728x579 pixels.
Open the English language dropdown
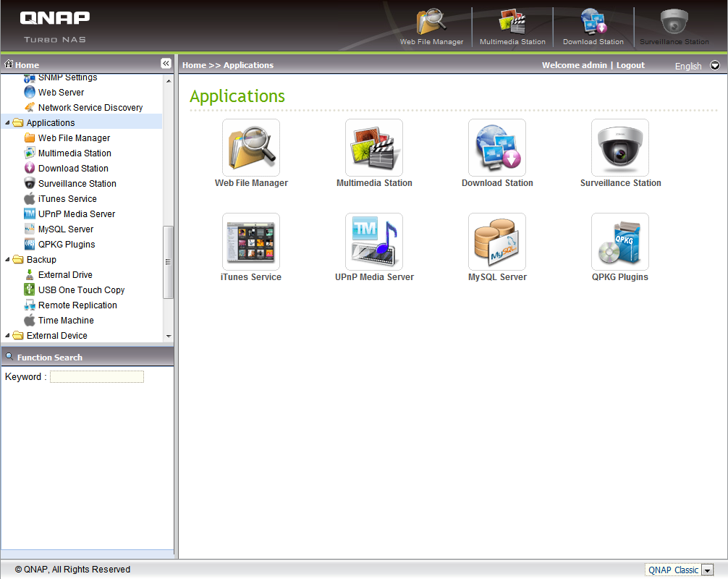tap(715, 65)
